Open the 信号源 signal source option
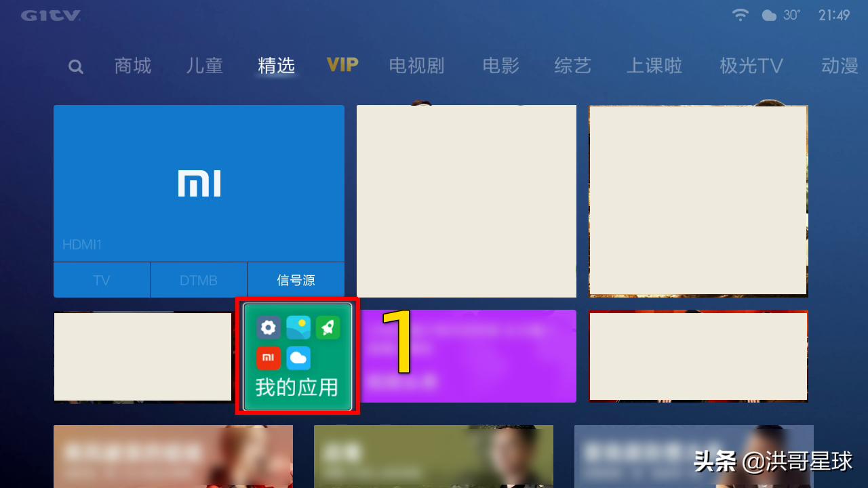 point(296,280)
